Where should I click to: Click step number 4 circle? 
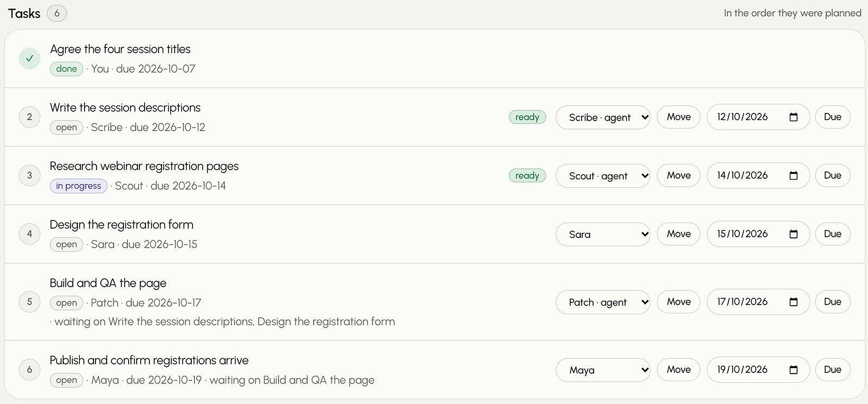pyautogui.click(x=29, y=234)
